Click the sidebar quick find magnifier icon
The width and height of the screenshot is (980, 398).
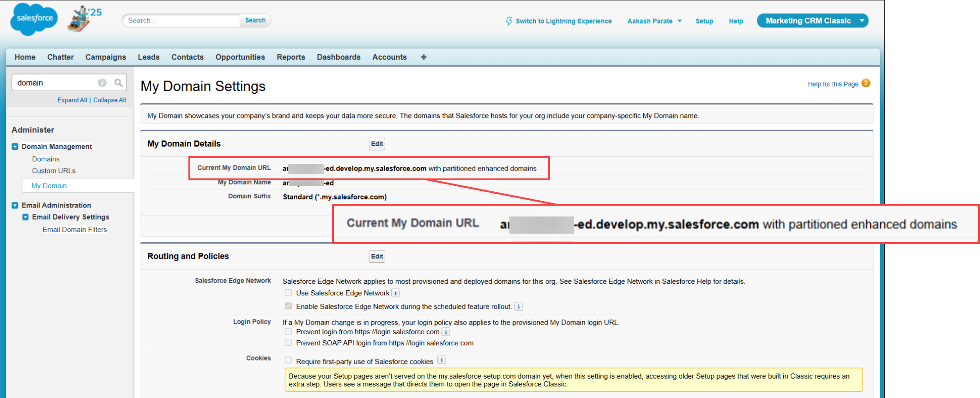coord(118,83)
